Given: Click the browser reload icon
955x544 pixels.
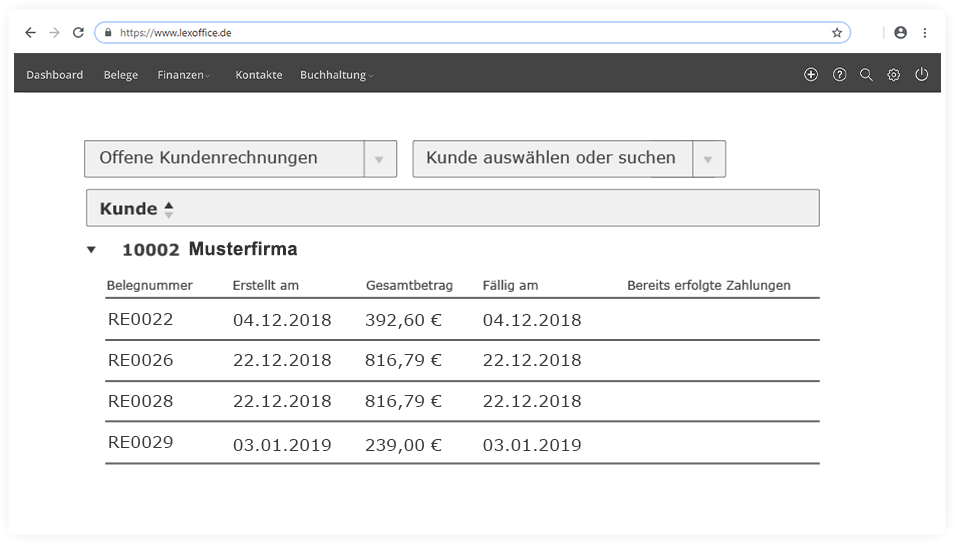Looking at the screenshot, I should click(78, 33).
